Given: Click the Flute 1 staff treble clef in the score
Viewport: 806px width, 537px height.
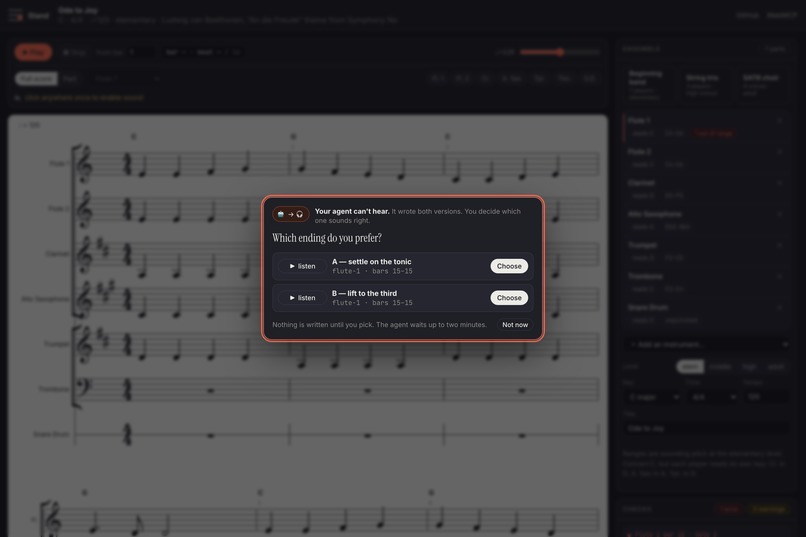Looking at the screenshot, I should pos(84,164).
